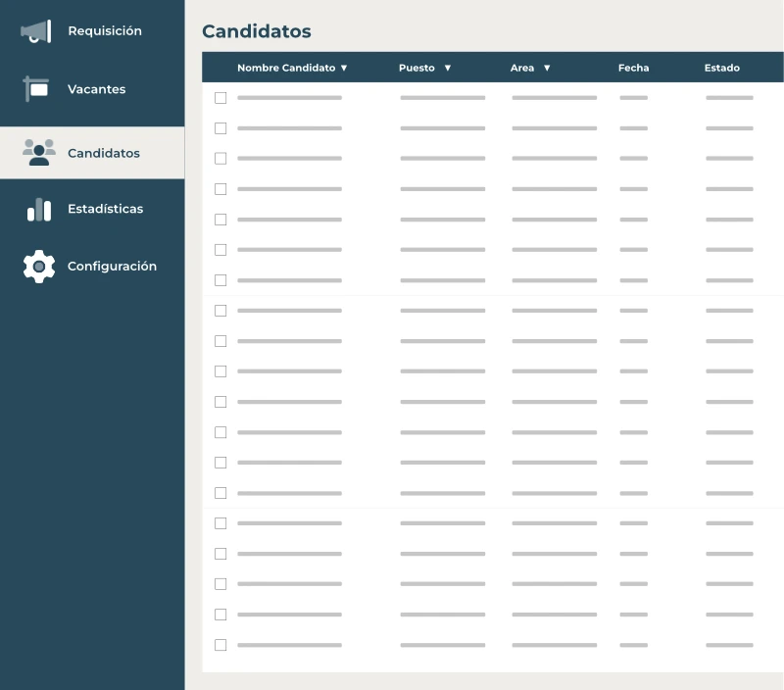Click the Estadísticas bar chart icon
Viewport: 784px width, 690px height.
(x=39, y=209)
